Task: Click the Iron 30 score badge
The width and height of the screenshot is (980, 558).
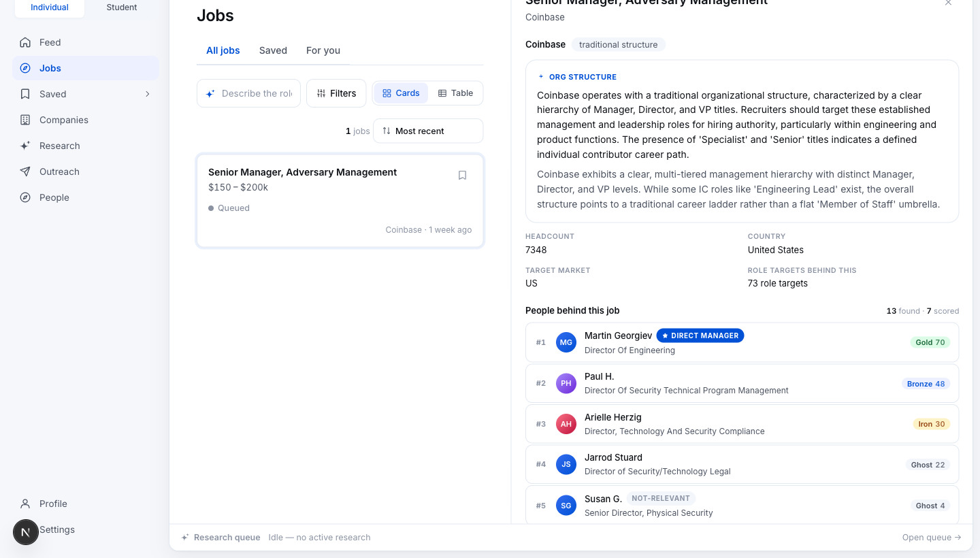Action: [x=932, y=424]
